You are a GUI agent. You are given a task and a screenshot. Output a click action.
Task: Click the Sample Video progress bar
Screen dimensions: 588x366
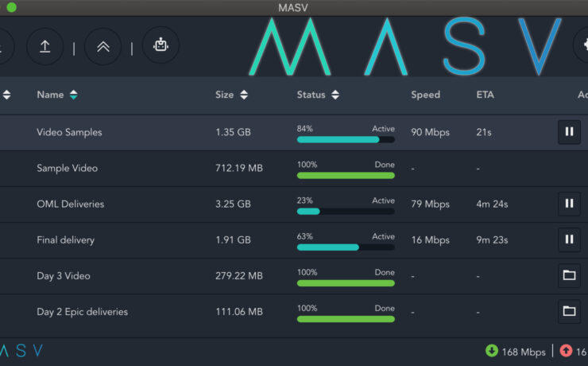346,175
